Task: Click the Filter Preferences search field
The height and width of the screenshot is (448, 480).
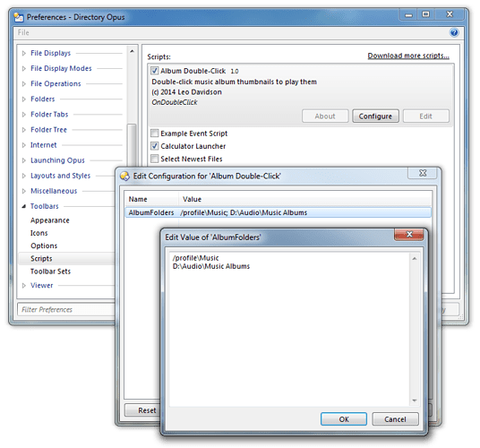Action: 66,310
